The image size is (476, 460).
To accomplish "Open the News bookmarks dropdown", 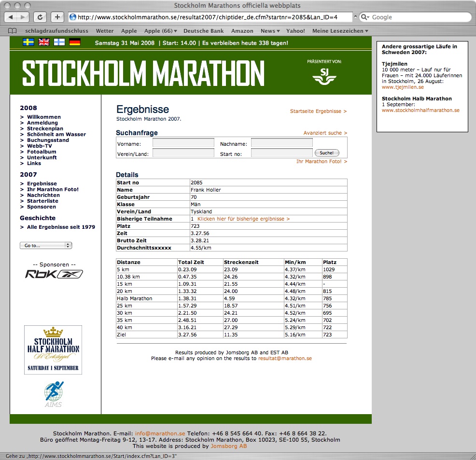I will pos(270,31).
